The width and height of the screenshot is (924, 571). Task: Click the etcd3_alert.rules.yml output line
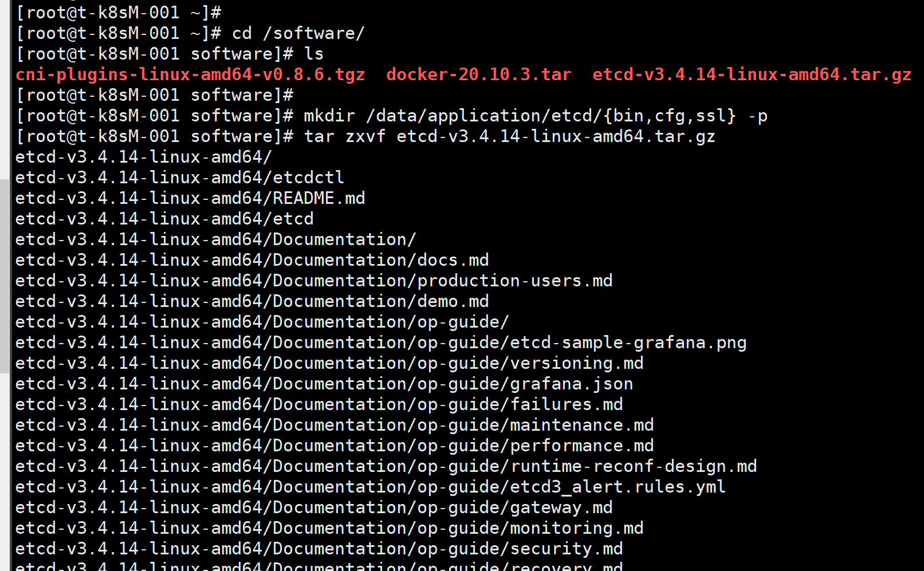pyautogui.click(x=371, y=487)
